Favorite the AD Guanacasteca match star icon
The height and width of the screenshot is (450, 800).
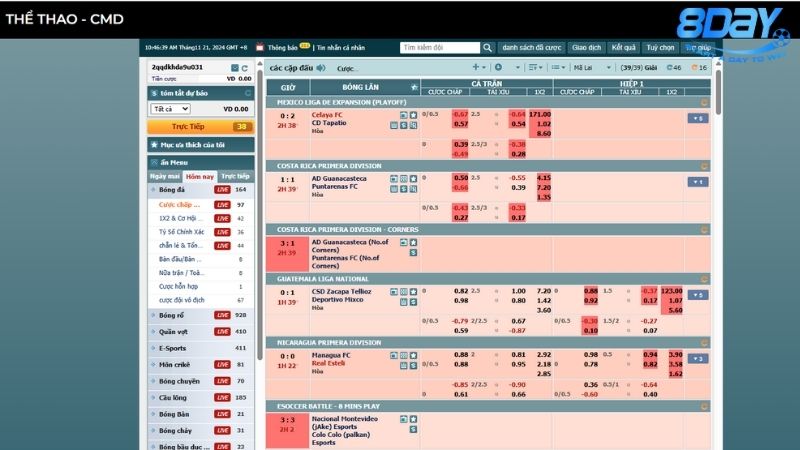click(413, 179)
